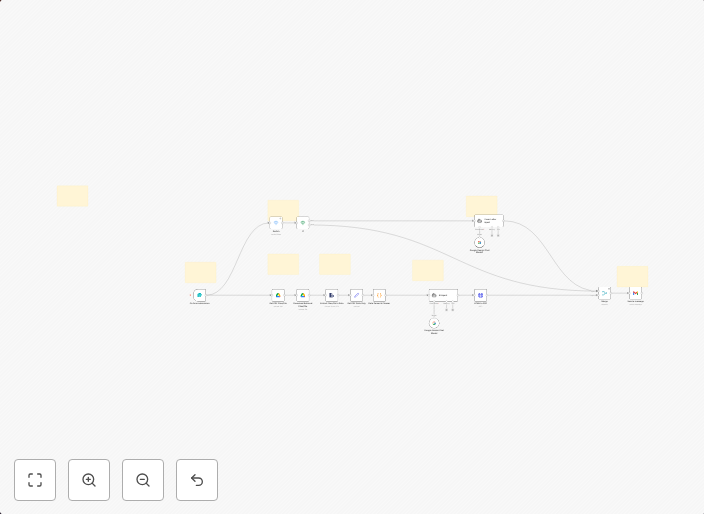Select the Merge node before Gmail
The width and height of the screenshot is (704, 514).
[604, 294]
